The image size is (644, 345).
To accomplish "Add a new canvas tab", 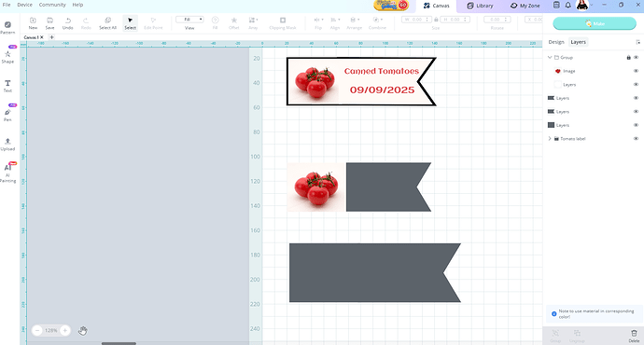I will coord(51,37).
